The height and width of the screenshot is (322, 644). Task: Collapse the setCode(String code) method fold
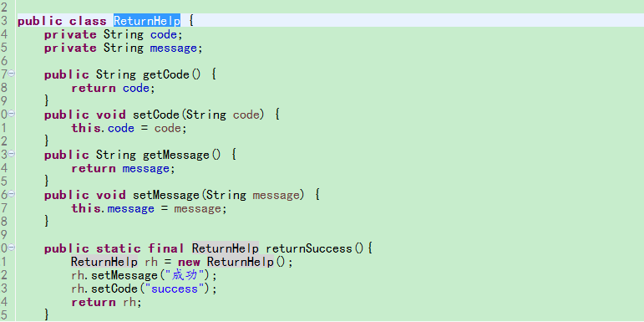[12, 114]
